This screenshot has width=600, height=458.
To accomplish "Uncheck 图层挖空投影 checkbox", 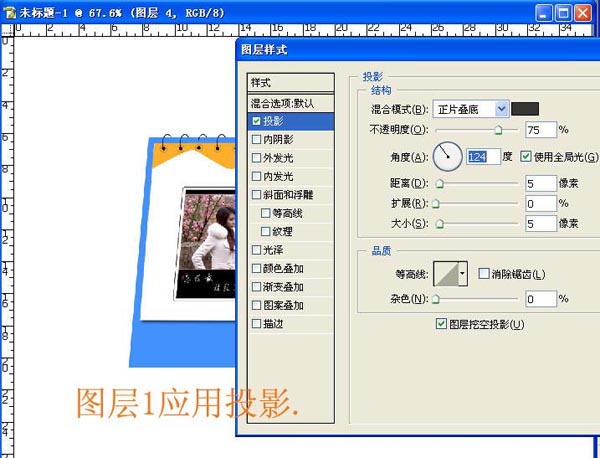I will tap(442, 324).
